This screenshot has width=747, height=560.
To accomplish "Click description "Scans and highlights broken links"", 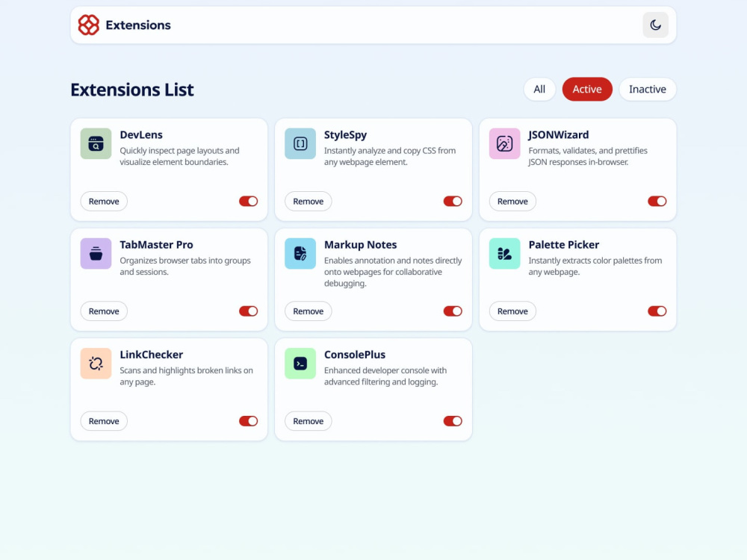I will pos(186,376).
